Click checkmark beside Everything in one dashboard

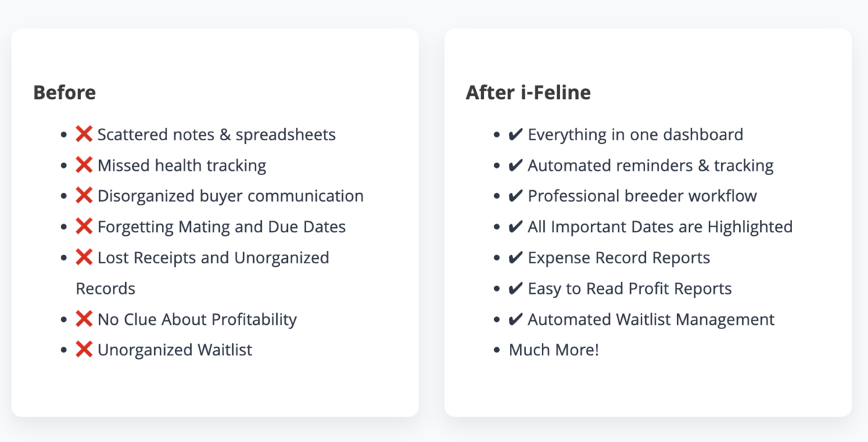[x=516, y=135]
